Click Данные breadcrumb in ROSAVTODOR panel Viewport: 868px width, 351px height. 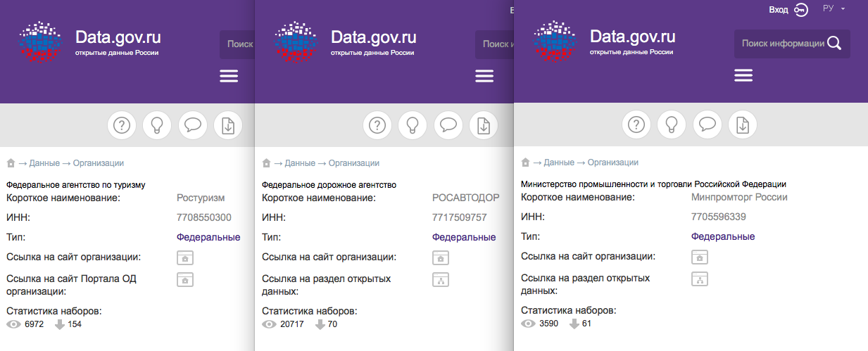[x=300, y=163]
